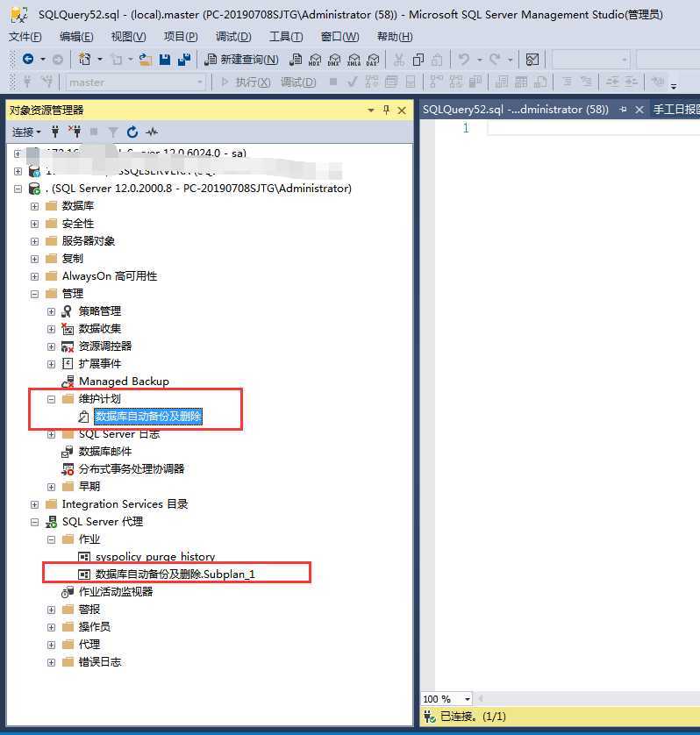
Task: Select the Managed Backup item
Action: 124,382
